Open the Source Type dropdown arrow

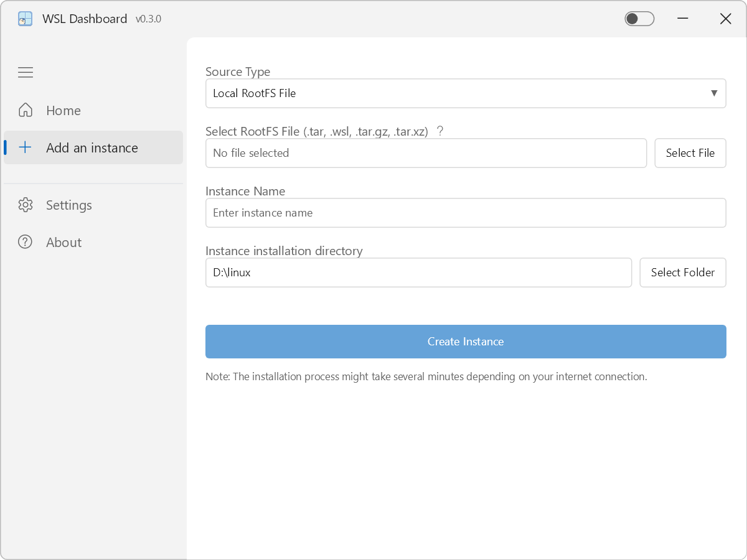[x=713, y=93]
